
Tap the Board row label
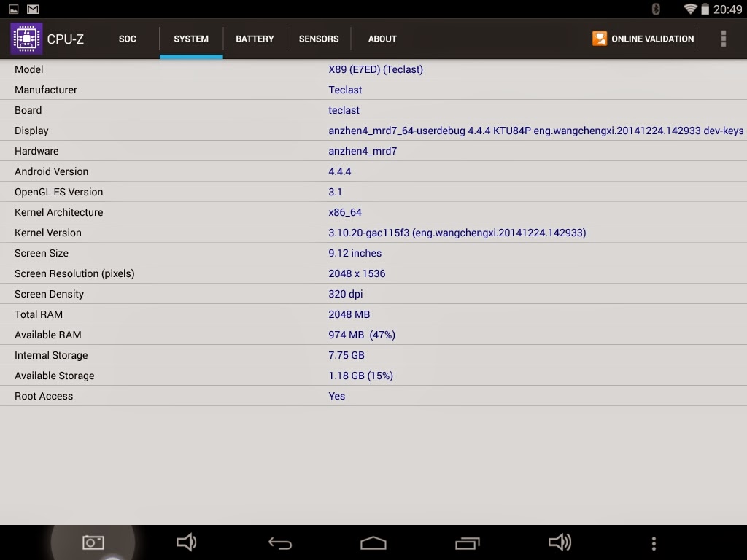28,110
